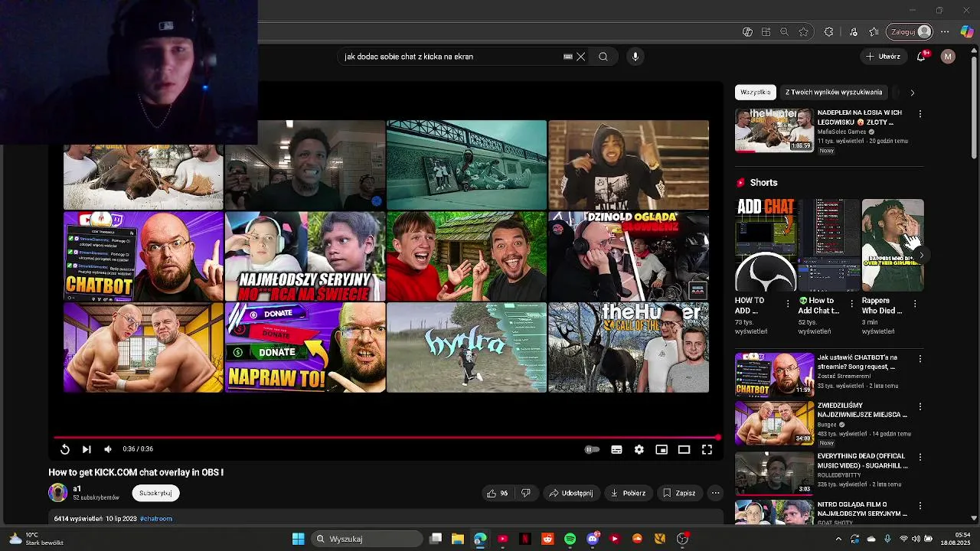Open player settings gear menu

639,449
